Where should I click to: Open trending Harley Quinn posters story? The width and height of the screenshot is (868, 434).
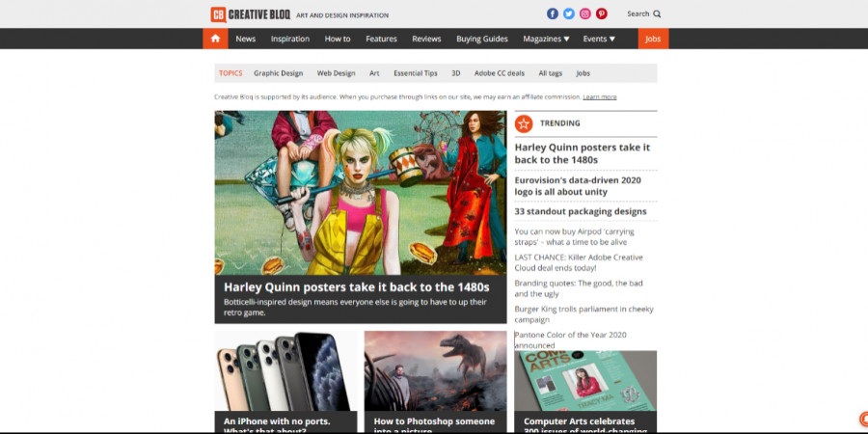[583, 153]
